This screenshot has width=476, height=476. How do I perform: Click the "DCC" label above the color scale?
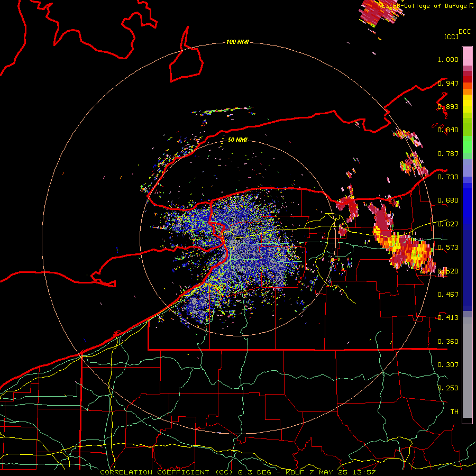tap(464, 32)
